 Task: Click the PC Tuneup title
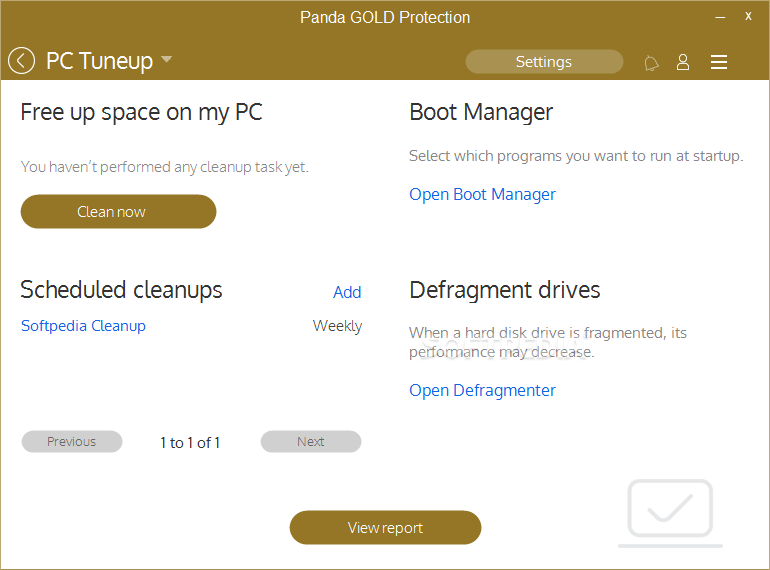pos(99,61)
